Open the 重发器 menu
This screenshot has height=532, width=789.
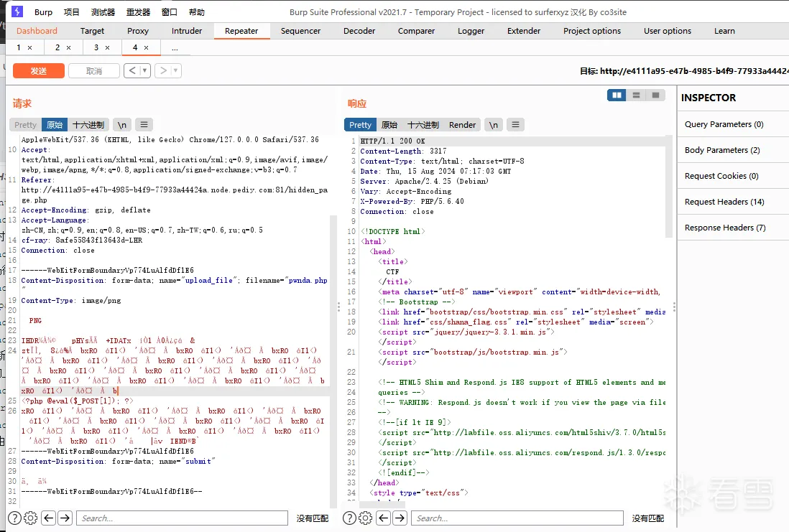(x=138, y=12)
